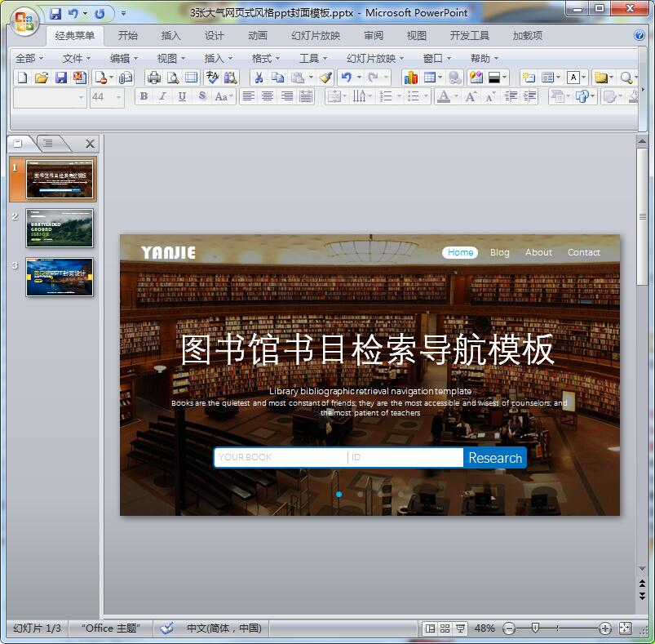
Task: Insert a table
Action: (x=429, y=78)
